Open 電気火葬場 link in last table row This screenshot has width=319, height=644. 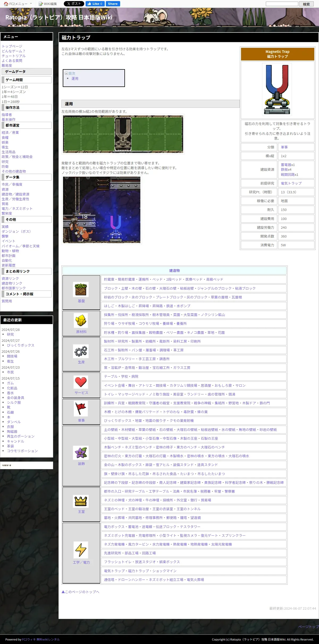[195, 580]
